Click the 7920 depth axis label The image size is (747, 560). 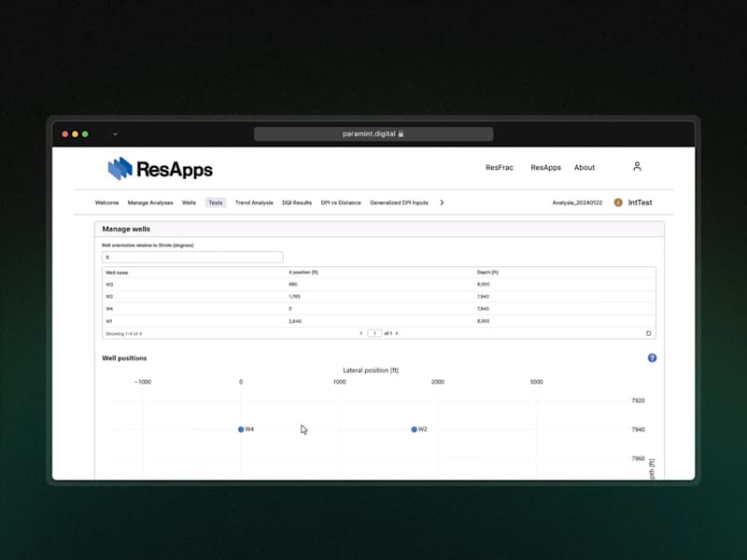(638, 400)
